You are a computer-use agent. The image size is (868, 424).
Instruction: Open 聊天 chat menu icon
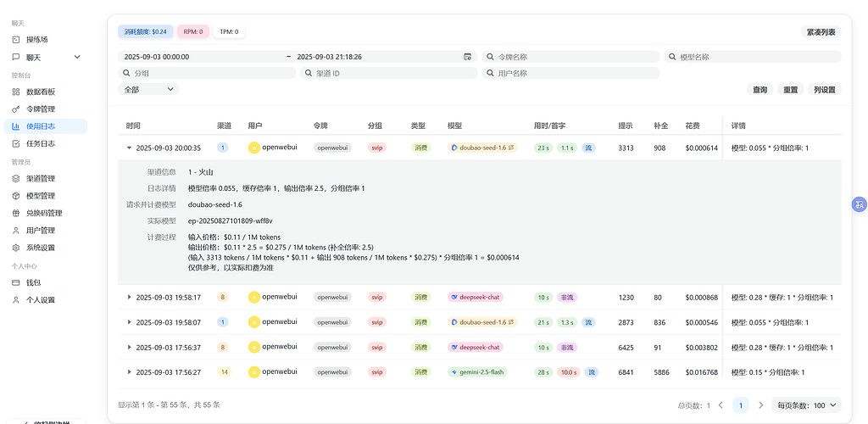16,57
